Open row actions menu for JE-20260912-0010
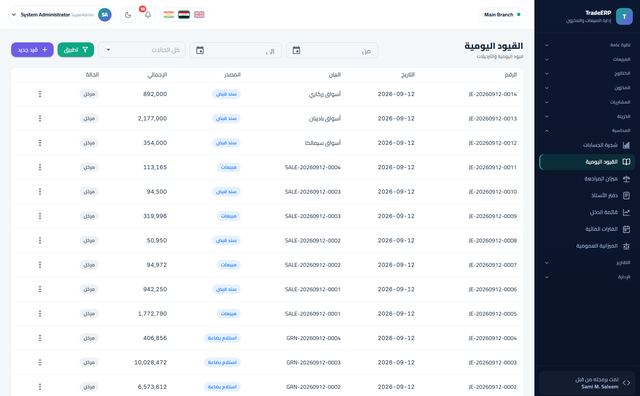This screenshot has height=396, width=640. coord(40,191)
